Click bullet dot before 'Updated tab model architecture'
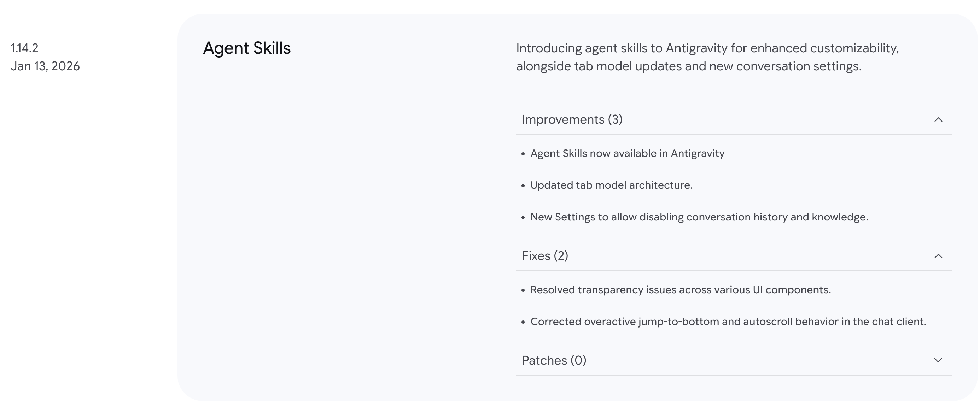Screen dimensions: 980x407 point(523,186)
